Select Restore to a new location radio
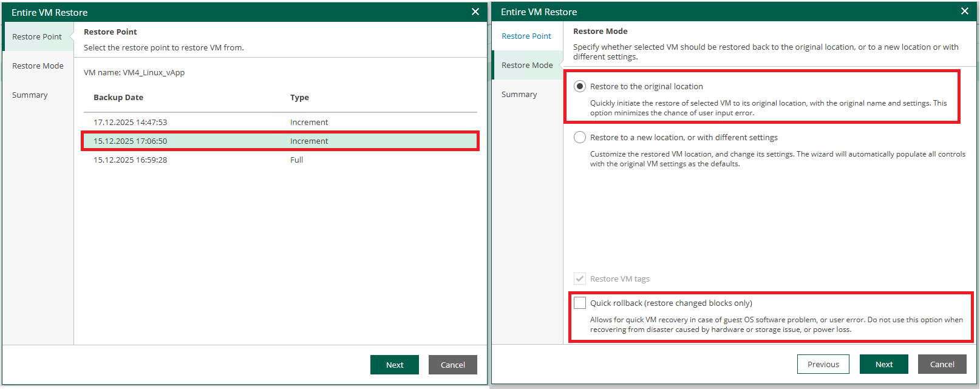 click(580, 137)
